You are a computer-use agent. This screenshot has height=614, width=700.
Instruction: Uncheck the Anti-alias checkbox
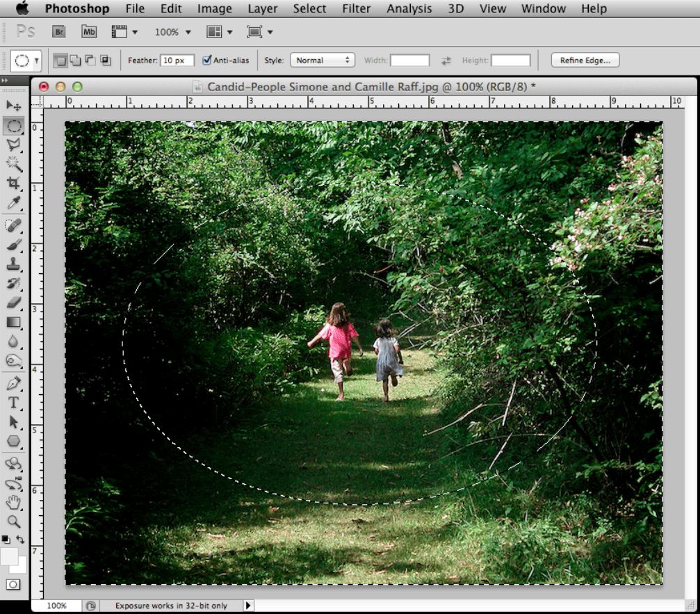[x=207, y=60]
